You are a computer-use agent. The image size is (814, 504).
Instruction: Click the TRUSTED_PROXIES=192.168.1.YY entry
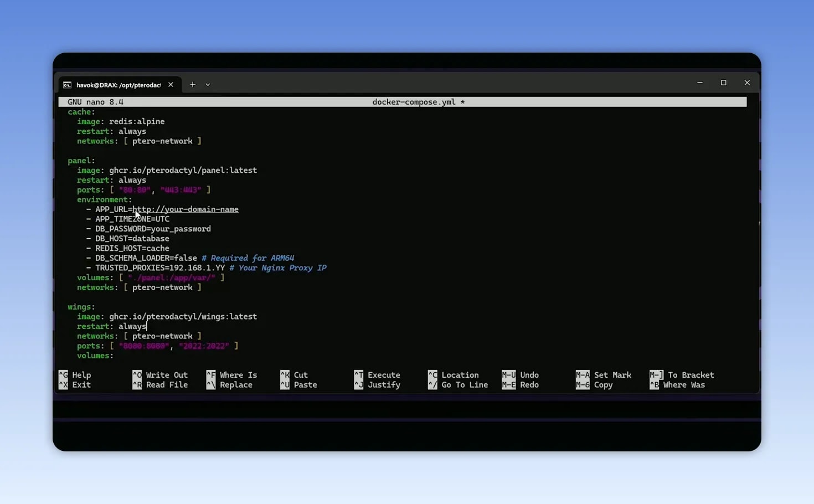tap(160, 268)
